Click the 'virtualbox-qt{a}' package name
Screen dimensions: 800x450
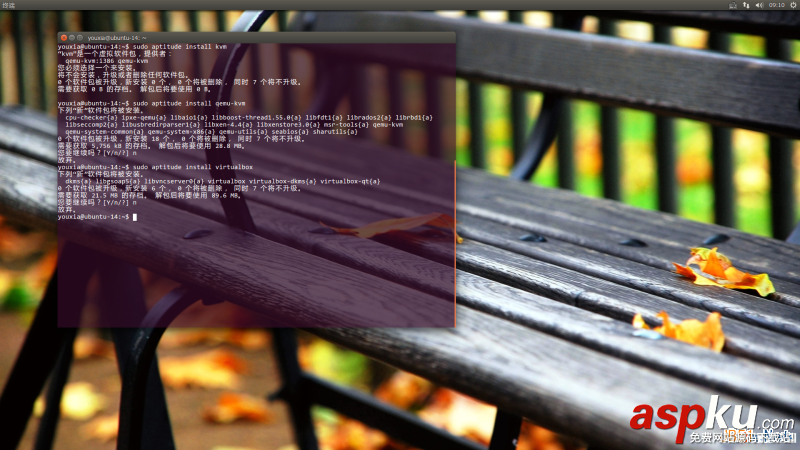tap(350, 181)
